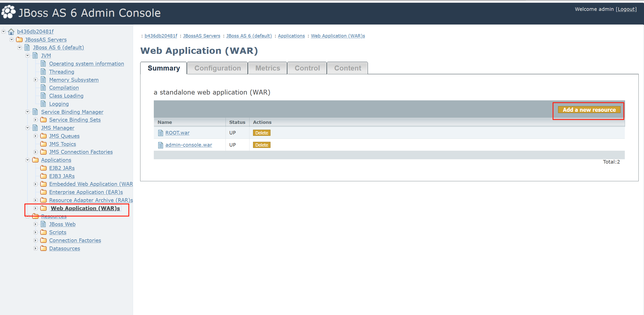Collapse the JVM tree node

tap(28, 56)
